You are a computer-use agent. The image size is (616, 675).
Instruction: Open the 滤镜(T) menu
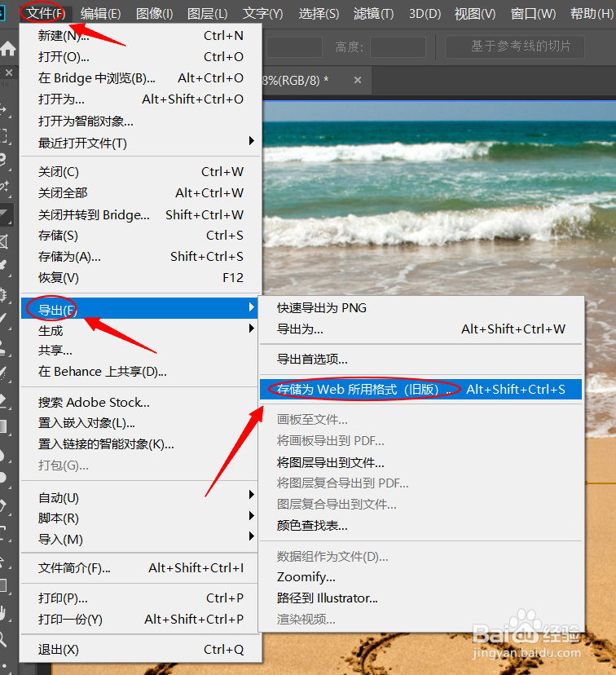(373, 13)
